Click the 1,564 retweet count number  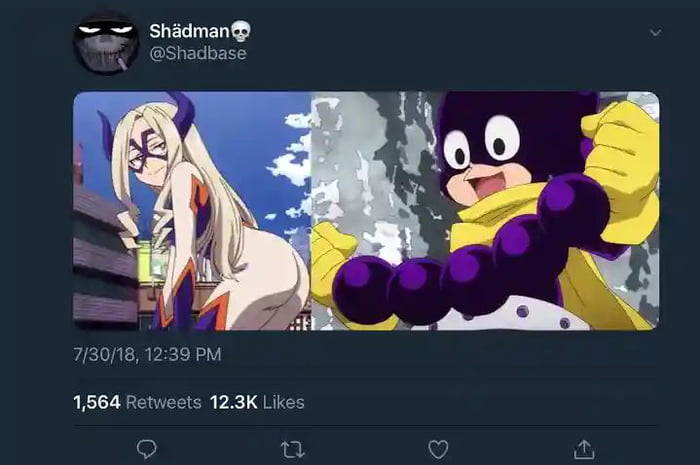[x=97, y=402]
